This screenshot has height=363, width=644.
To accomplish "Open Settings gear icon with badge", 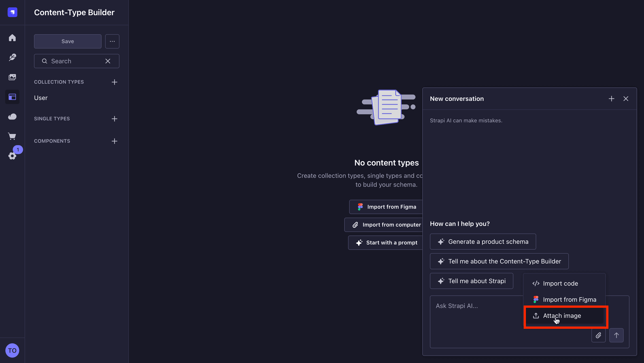I will 12,156.
